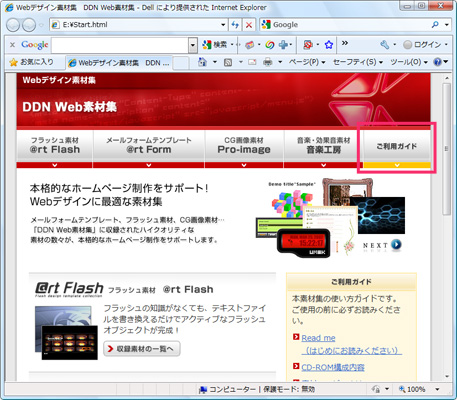Select the Webデザイン素材集 browser tab
The width and height of the screenshot is (457, 400).
click(119, 63)
